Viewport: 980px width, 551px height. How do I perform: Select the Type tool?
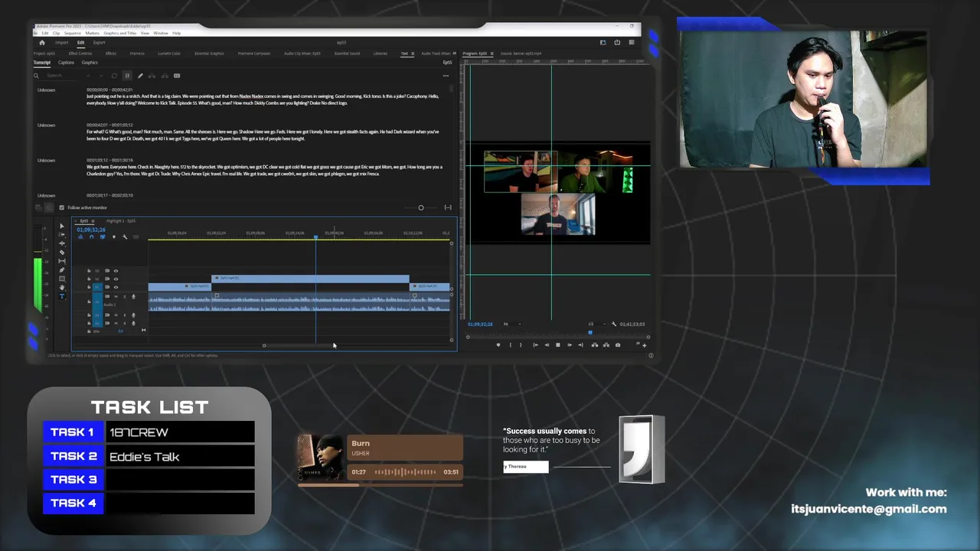pyautogui.click(x=62, y=296)
